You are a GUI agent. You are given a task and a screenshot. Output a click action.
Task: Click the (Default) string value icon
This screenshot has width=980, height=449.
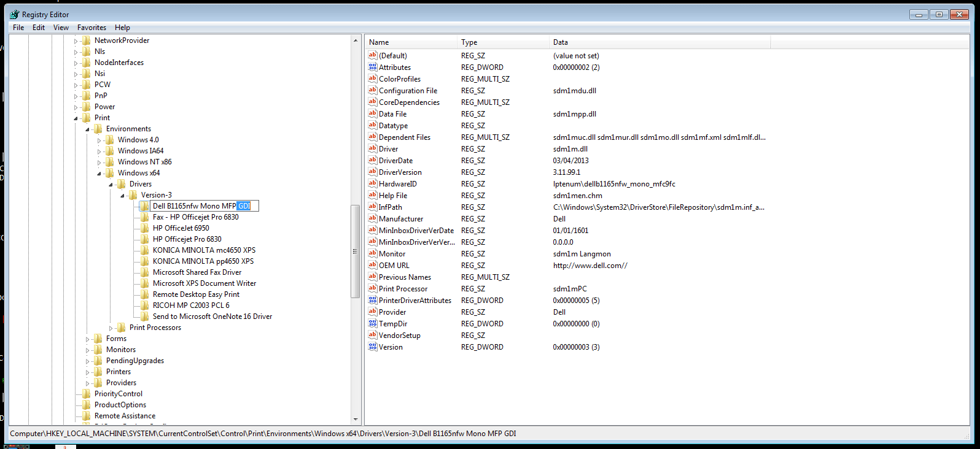pyautogui.click(x=373, y=55)
